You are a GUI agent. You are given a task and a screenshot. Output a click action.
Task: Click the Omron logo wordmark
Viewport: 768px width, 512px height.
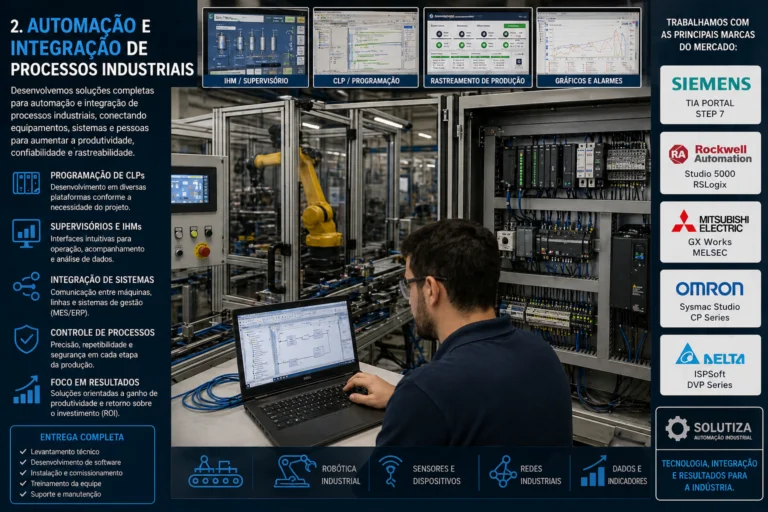coord(710,289)
